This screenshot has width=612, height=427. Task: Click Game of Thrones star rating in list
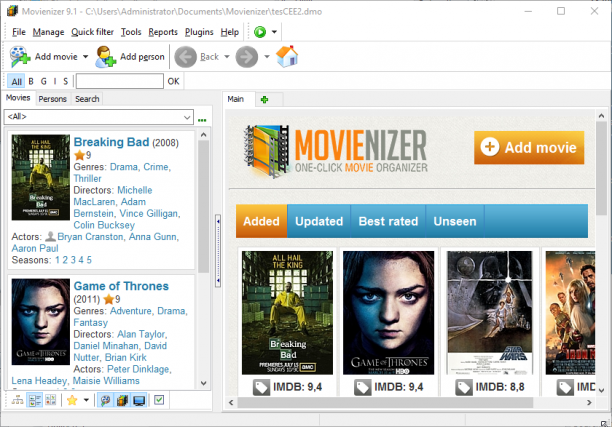click(109, 299)
